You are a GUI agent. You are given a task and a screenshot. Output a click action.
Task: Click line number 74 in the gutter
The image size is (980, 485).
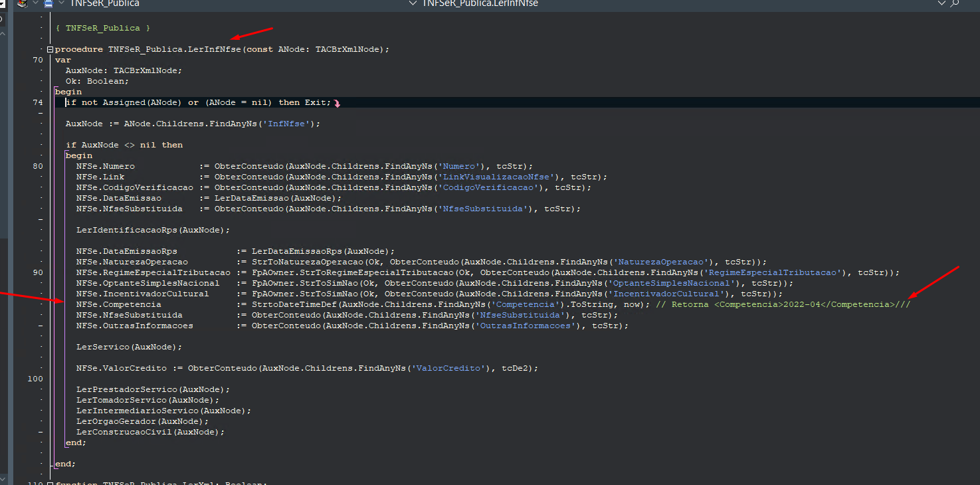click(38, 102)
